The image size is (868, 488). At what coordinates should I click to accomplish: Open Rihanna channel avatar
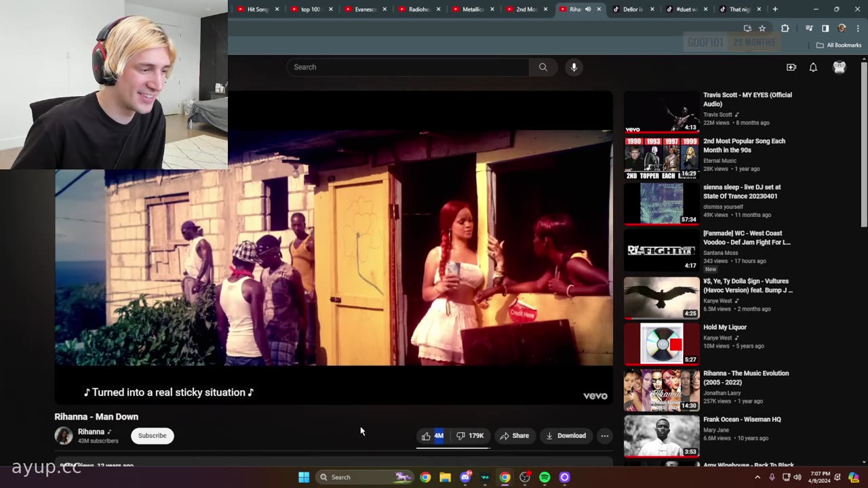click(x=64, y=436)
